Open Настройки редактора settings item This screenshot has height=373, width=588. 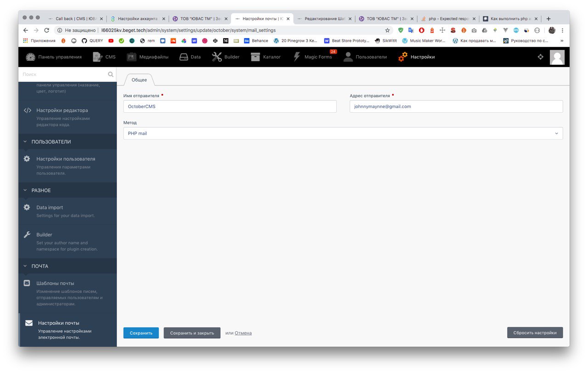click(x=68, y=118)
